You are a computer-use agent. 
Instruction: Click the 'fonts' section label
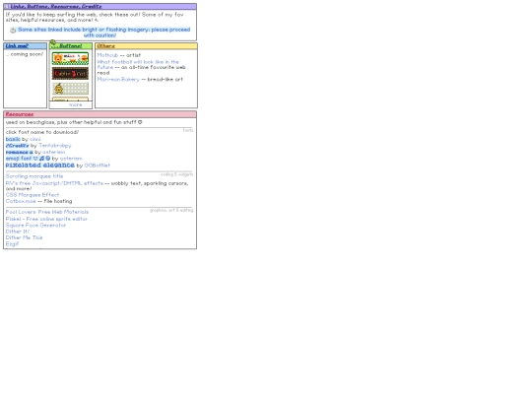point(188,130)
